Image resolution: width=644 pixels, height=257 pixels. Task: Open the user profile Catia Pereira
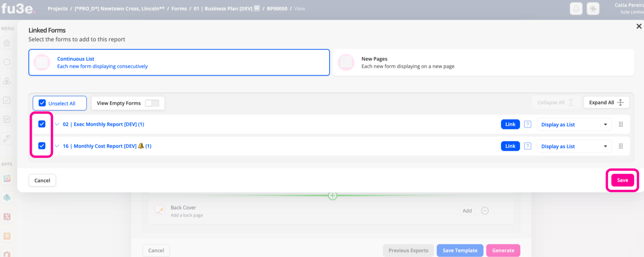point(629,8)
